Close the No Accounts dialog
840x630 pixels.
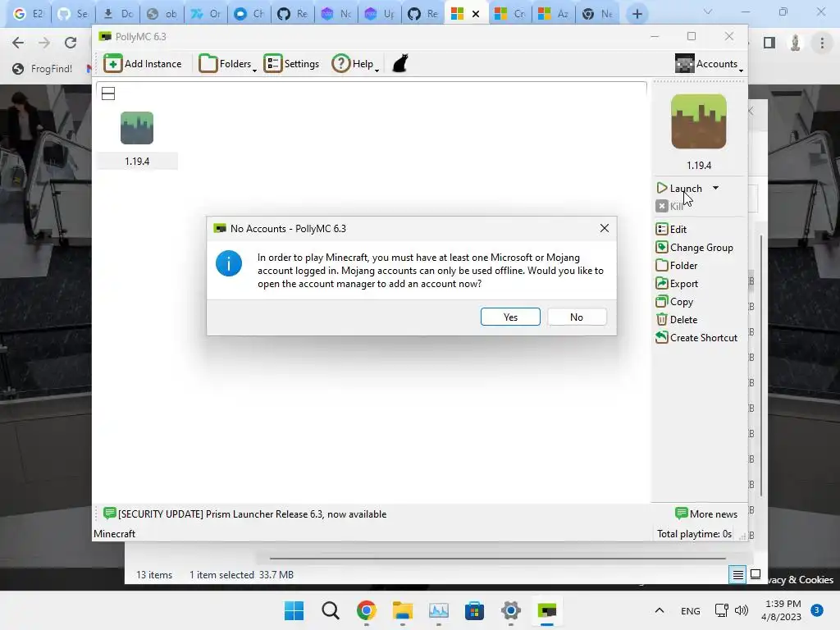(x=605, y=228)
